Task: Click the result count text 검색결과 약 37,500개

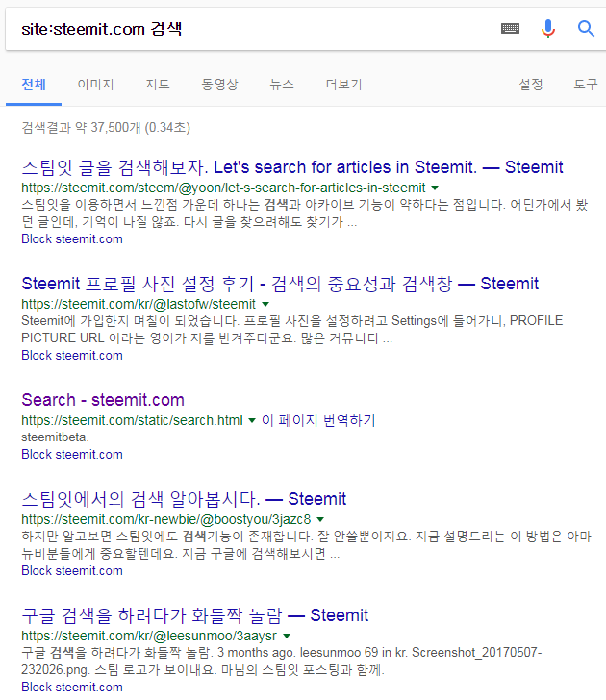Action: (x=106, y=128)
